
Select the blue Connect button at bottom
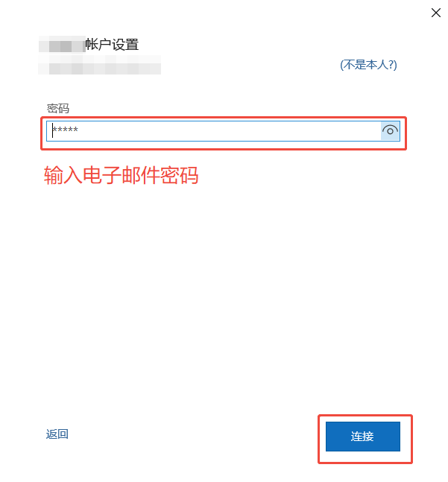[363, 437]
